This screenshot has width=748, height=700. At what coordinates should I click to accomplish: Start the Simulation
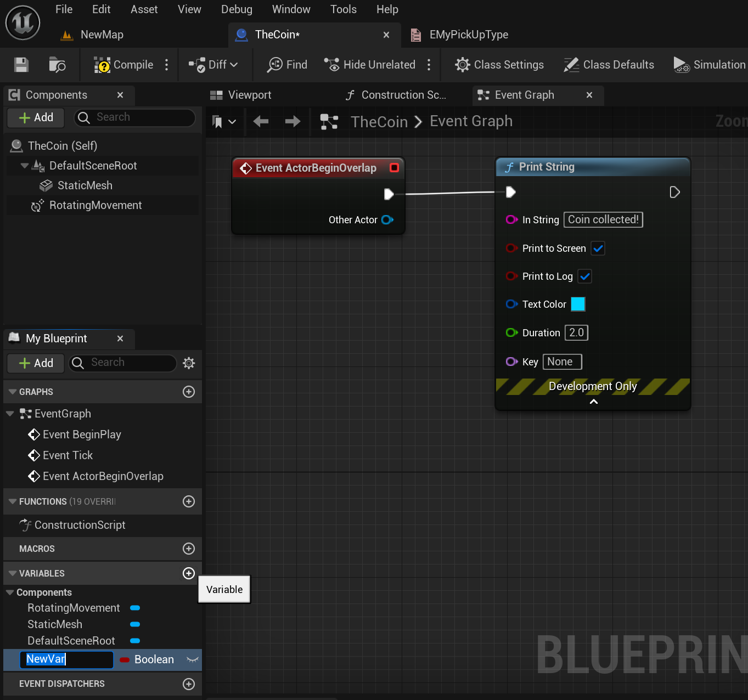tap(710, 65)
